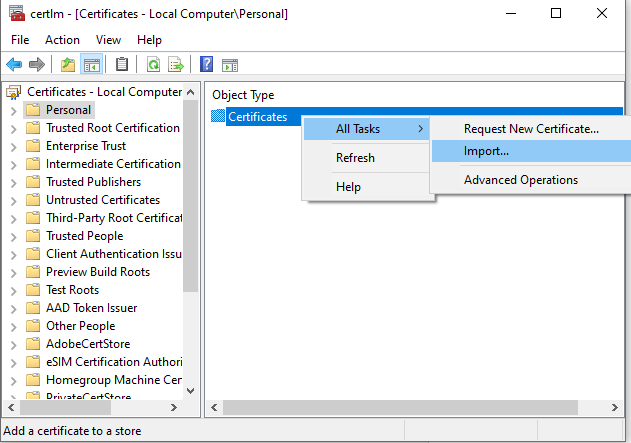
Task: Click the Other People folder icon
Action: 33,326
